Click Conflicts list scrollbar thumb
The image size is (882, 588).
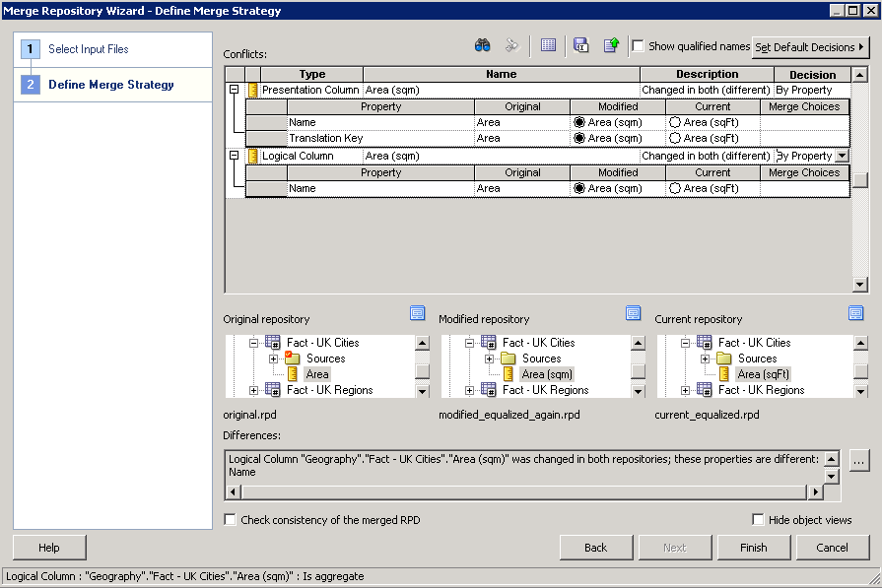click(x=859, y=180)
